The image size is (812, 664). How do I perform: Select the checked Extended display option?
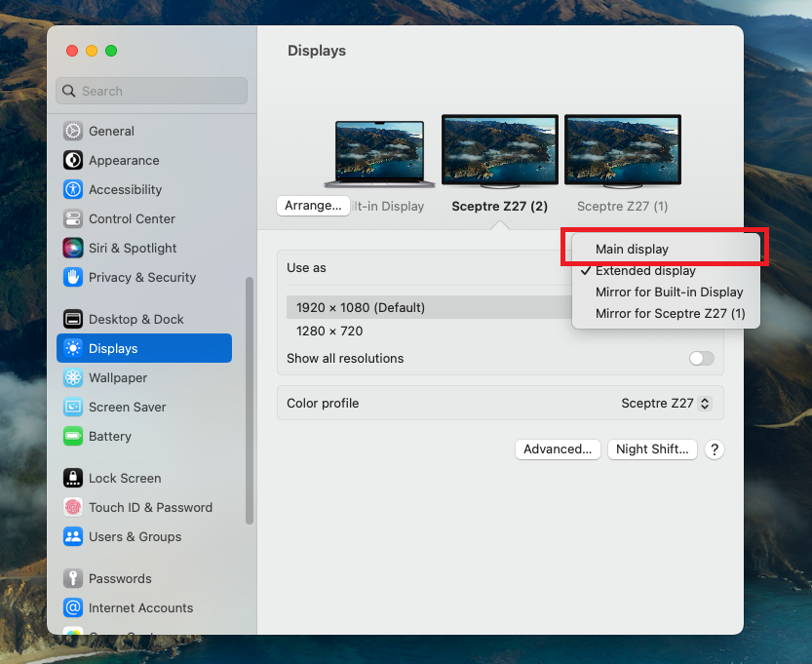[645, 271]
